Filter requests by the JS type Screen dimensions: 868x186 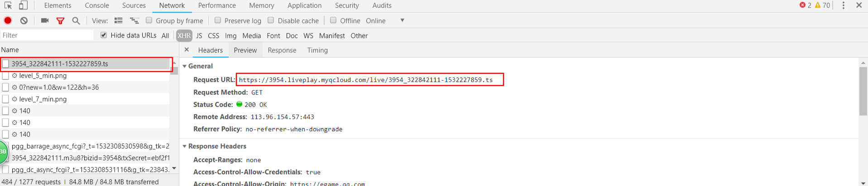(x=199, y=35)
